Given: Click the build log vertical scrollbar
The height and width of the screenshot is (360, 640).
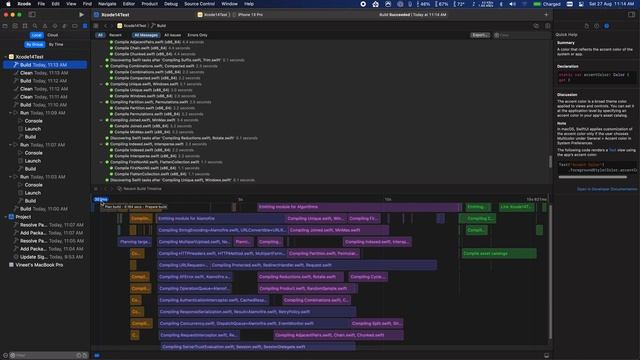Looking at the screenshot, I should tap(550, 162).
